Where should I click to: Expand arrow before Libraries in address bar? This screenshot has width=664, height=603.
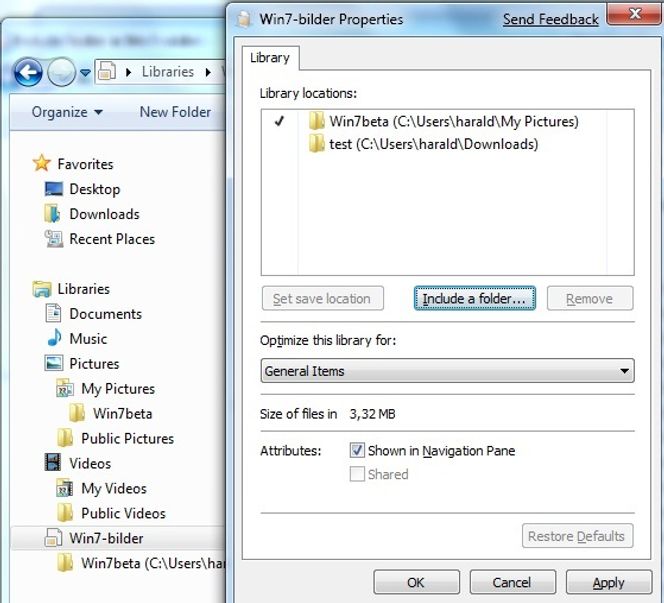(x=128, y=72)
